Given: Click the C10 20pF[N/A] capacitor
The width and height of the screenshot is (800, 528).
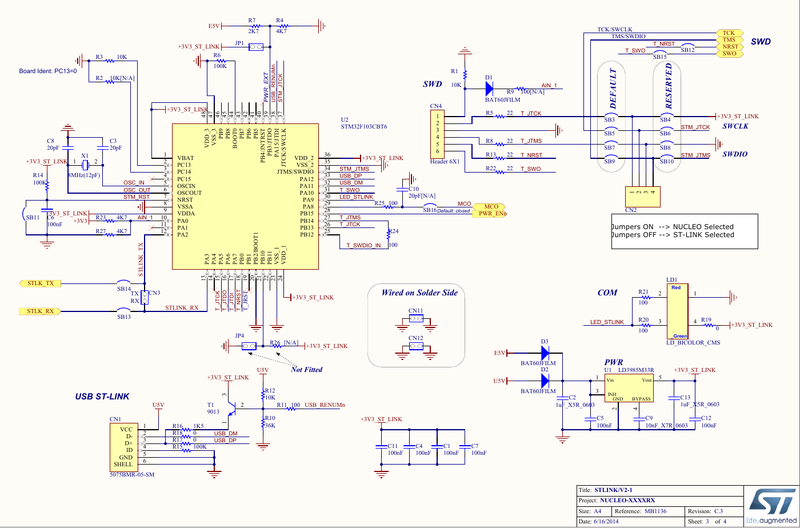Looking at the screenshot, I should coord(402,190).
